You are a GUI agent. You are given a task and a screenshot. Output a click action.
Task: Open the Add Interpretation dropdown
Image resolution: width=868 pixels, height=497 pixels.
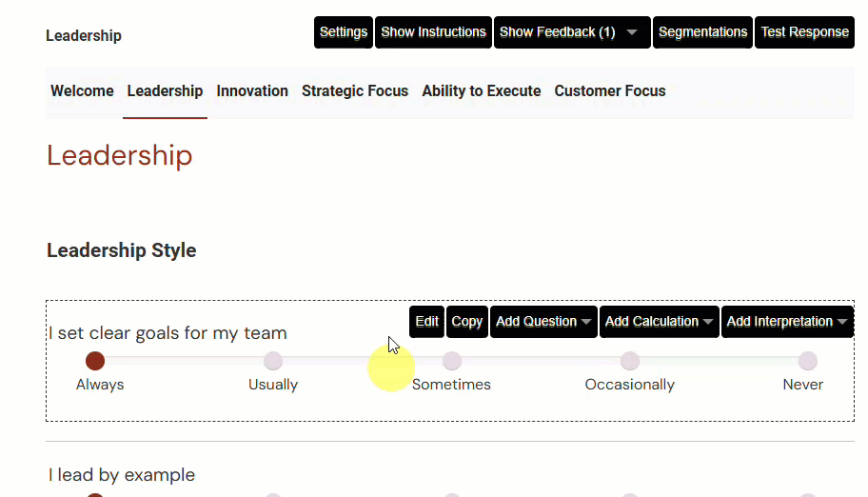786,322
